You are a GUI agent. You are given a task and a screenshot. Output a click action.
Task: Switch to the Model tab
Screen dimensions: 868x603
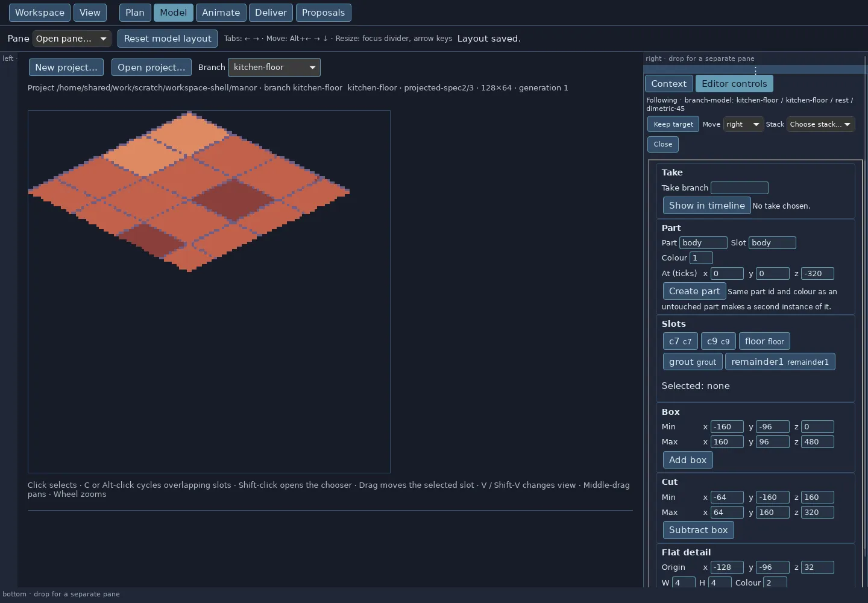[x=174, y=13]
